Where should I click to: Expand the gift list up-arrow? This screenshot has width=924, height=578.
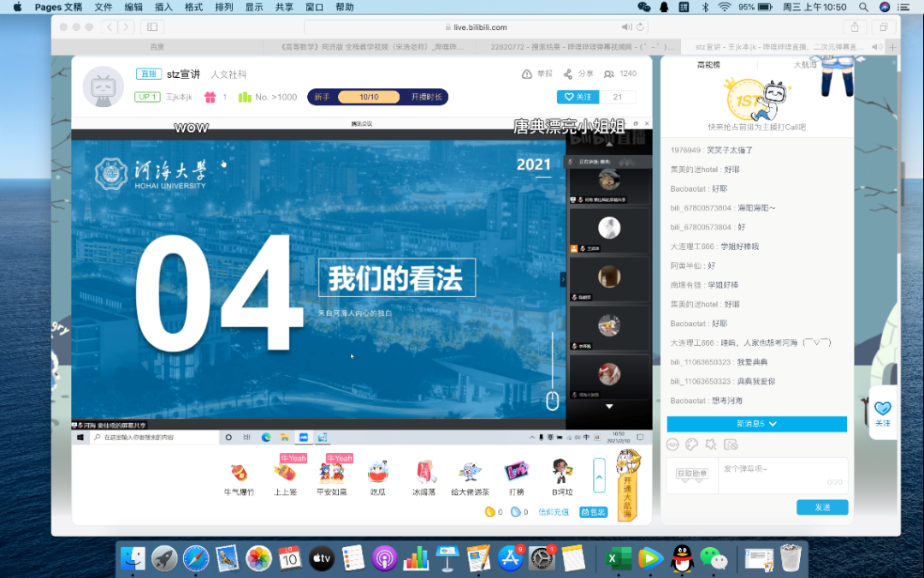click(600, 474)
